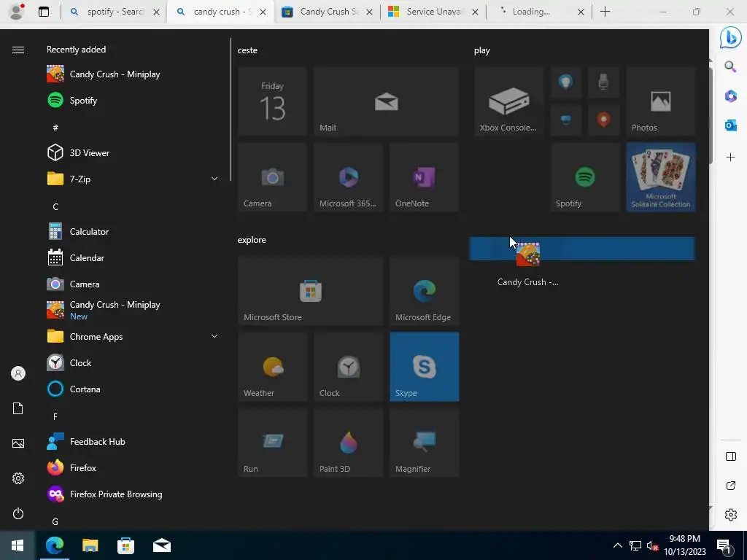Switch to the 'candy crush' search tab
This screenshot has width=747, height=560.
pos(220,12)
